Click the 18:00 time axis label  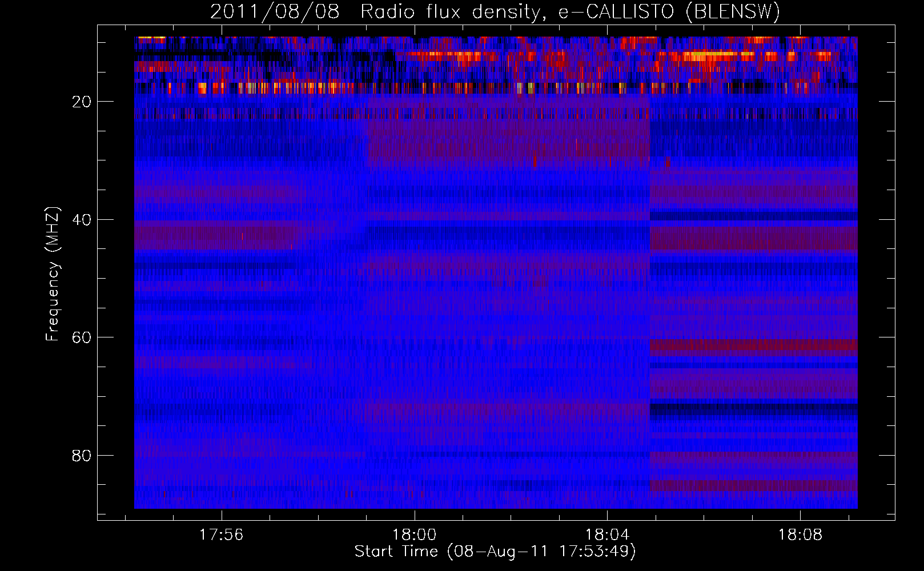(x=414, y=535)
